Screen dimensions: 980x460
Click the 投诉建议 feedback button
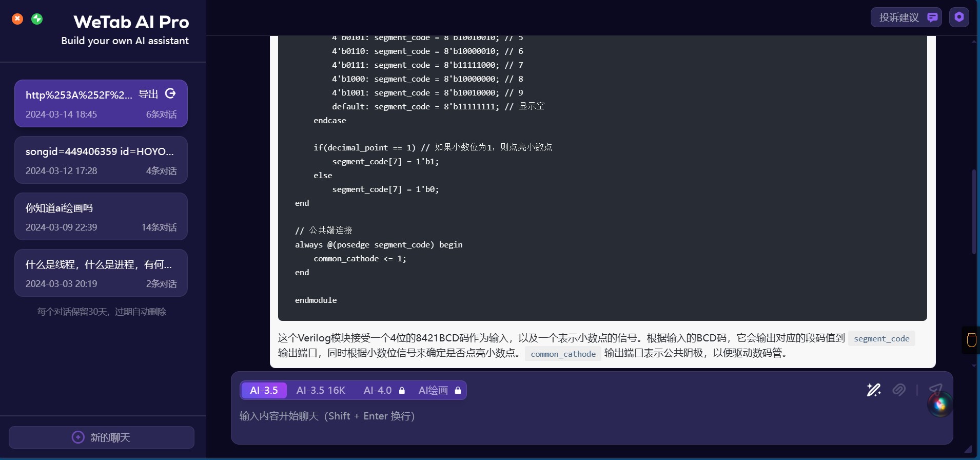click(906, 17)
